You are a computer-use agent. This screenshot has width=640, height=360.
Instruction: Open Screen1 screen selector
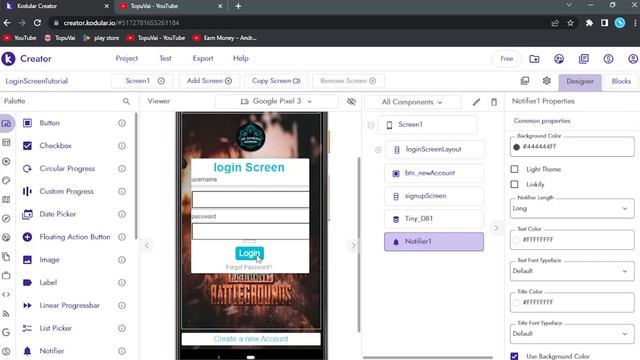pos(143,81)
